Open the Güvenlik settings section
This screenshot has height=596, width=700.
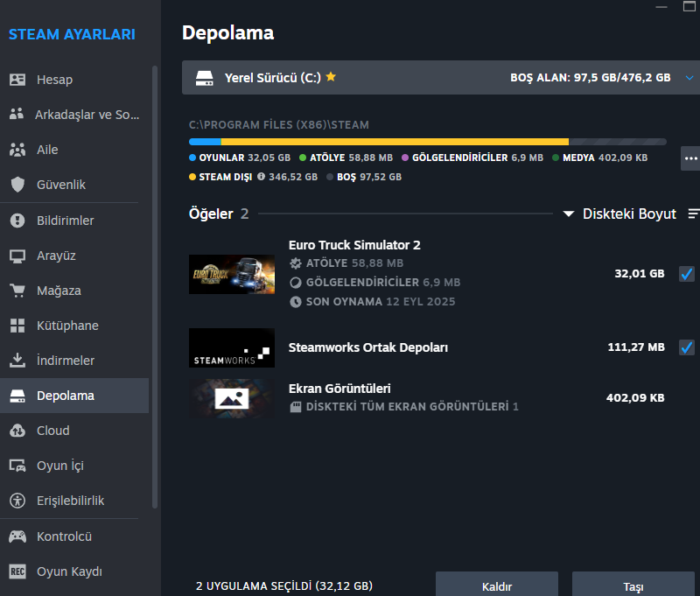[74, 185]
